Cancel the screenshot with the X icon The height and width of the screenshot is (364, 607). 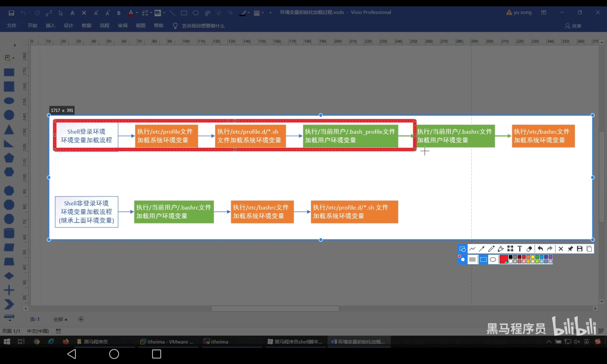tap(561, 249)
